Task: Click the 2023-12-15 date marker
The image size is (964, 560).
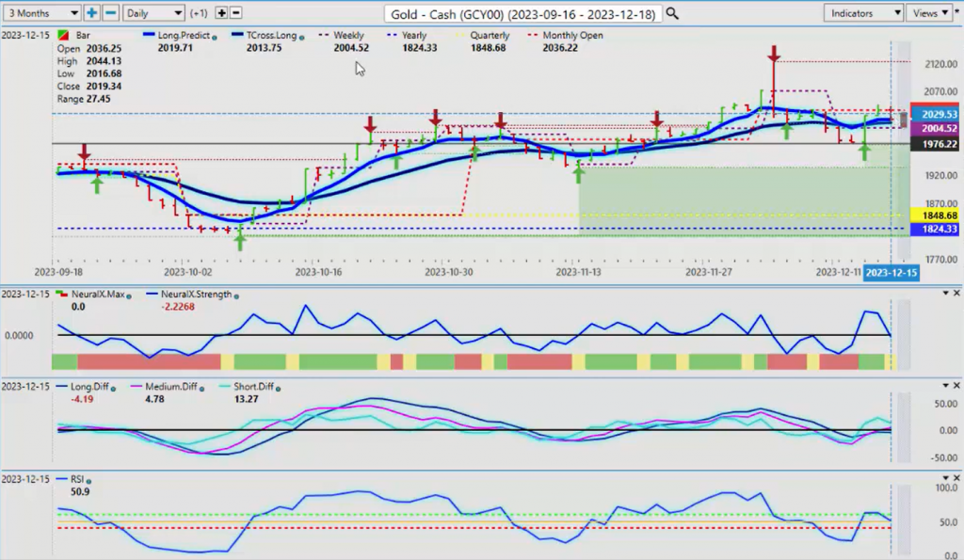Action: [891, 272]
